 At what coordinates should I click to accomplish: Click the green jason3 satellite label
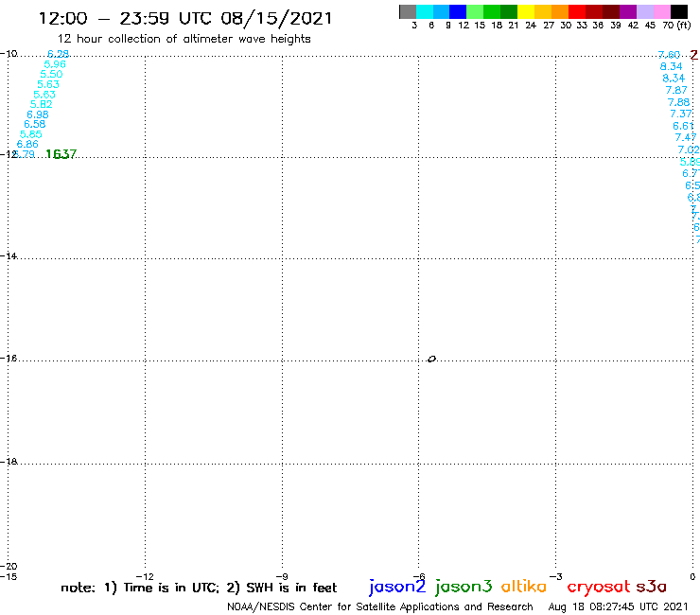pos(464,587)
